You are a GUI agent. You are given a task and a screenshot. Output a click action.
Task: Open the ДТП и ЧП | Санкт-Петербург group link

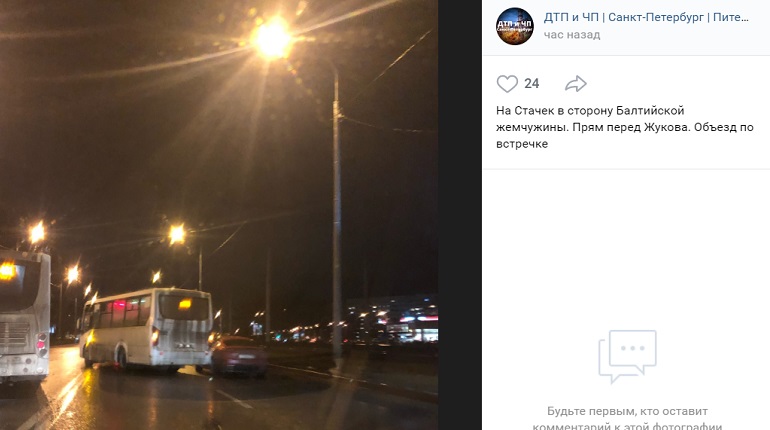[646, 17]
